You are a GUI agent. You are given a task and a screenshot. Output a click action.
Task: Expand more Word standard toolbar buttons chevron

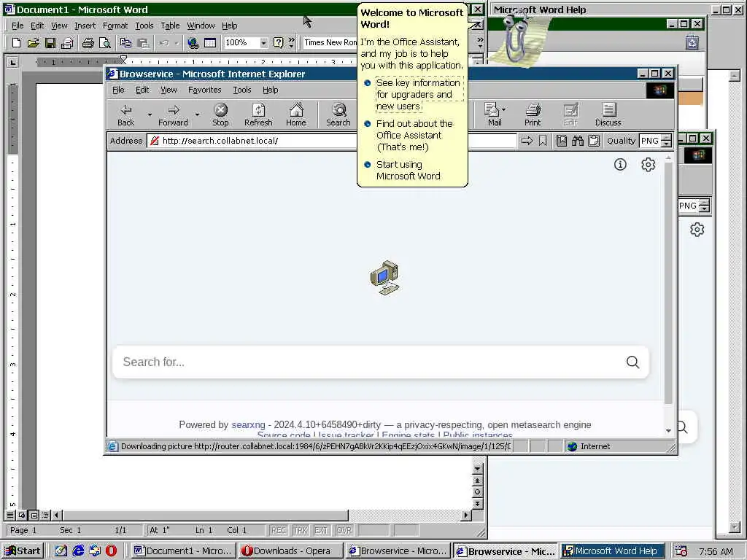(292, 43)
